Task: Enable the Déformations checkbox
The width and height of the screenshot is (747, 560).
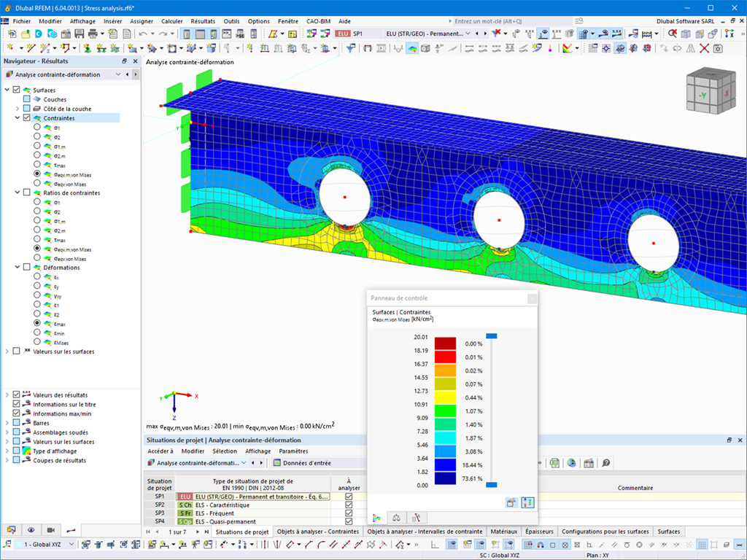Action: (x=27, y=267)
